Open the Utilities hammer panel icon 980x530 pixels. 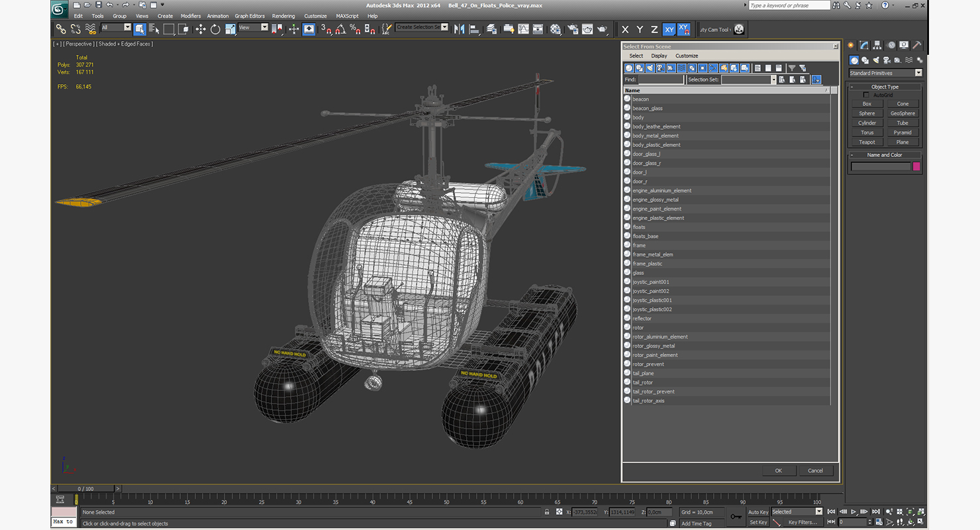(917, 46)
